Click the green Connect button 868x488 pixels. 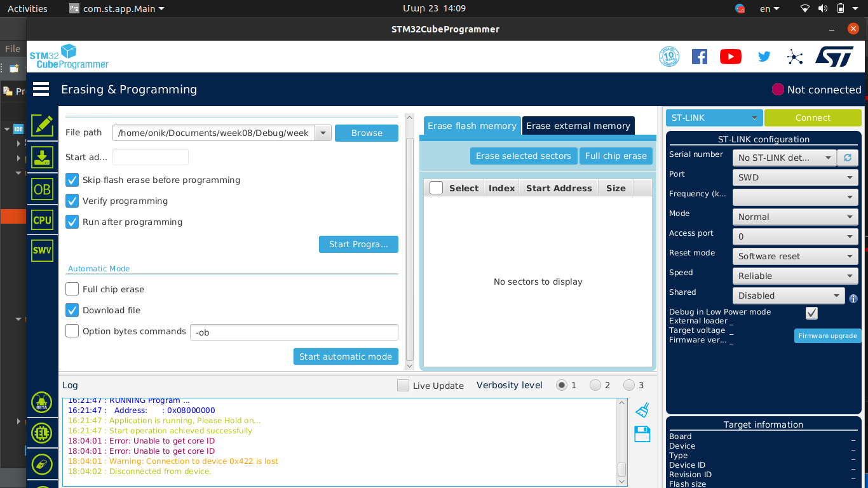point(813,118)
